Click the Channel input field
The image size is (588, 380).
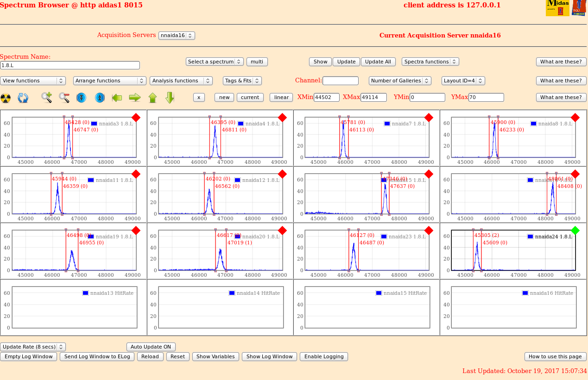340,81
